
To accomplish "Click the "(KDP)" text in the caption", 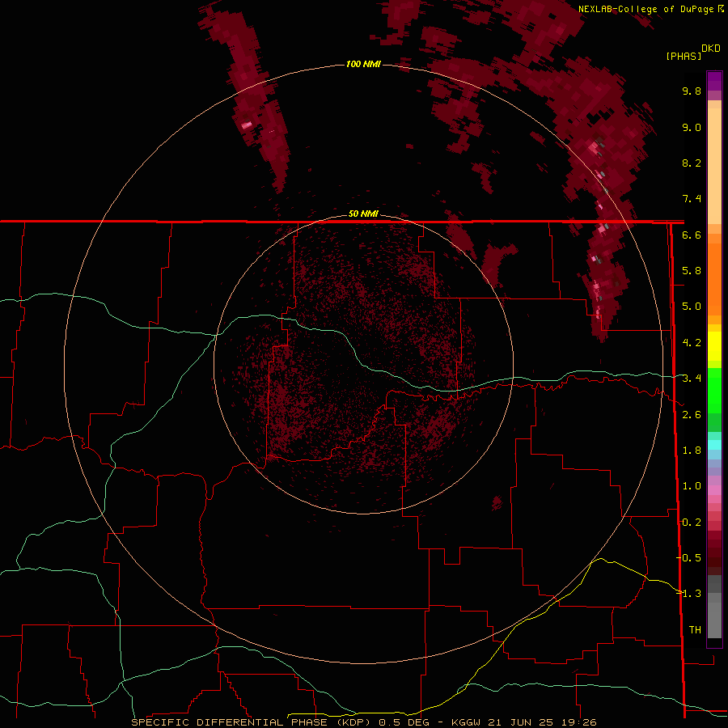I will point(353,722).
